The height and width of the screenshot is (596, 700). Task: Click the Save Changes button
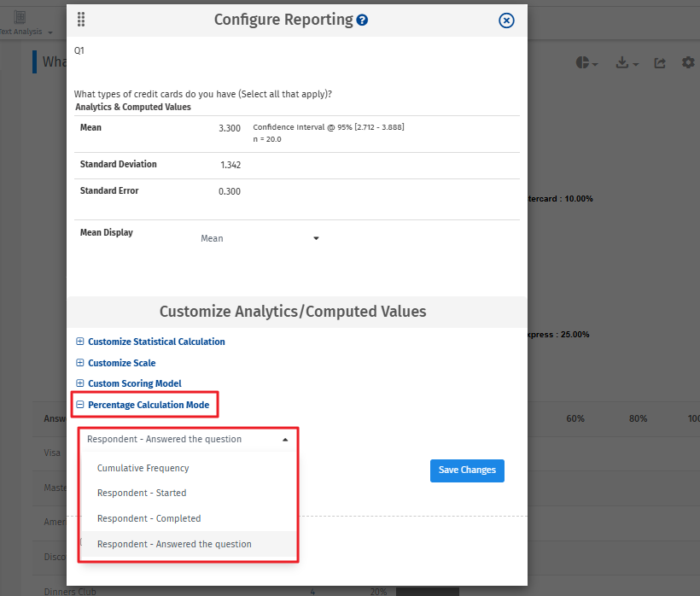click(x=467, y=470)
